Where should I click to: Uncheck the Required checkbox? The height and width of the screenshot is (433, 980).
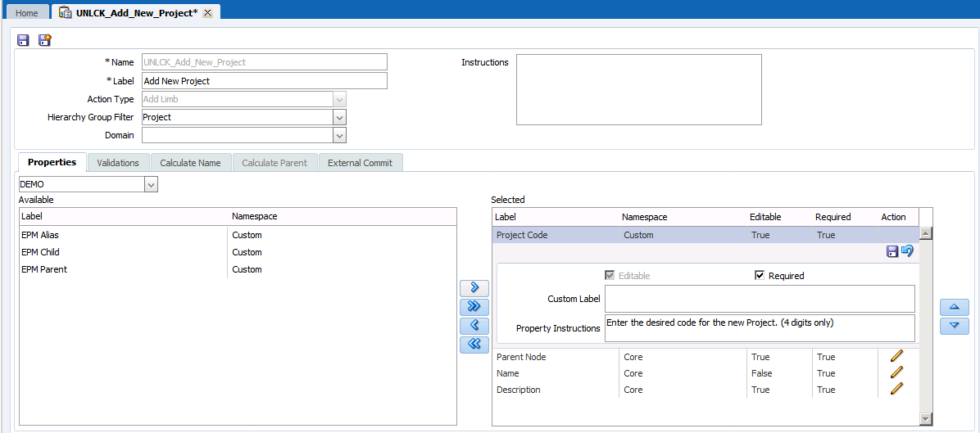760,276
